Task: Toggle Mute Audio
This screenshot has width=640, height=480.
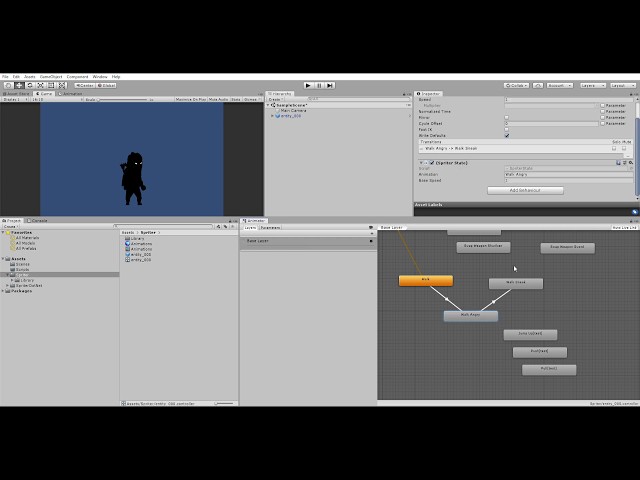Action: coord(218,99)
